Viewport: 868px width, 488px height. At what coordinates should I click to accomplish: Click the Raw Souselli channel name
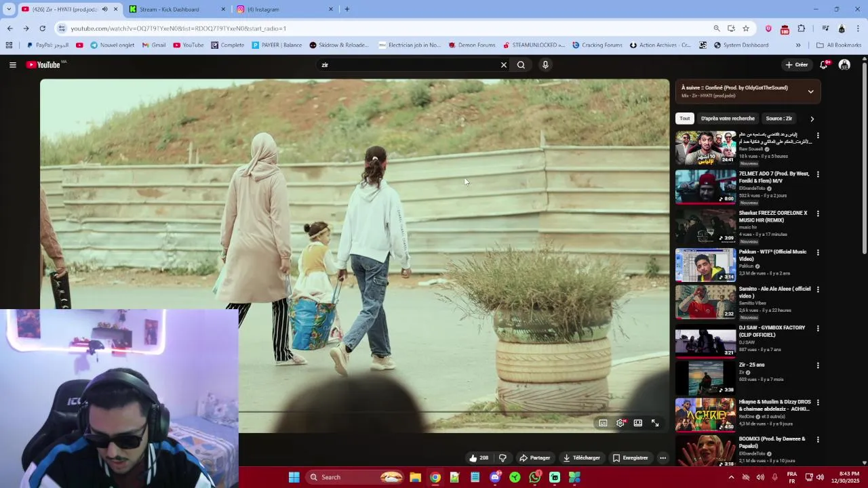[x=751, y=149]
